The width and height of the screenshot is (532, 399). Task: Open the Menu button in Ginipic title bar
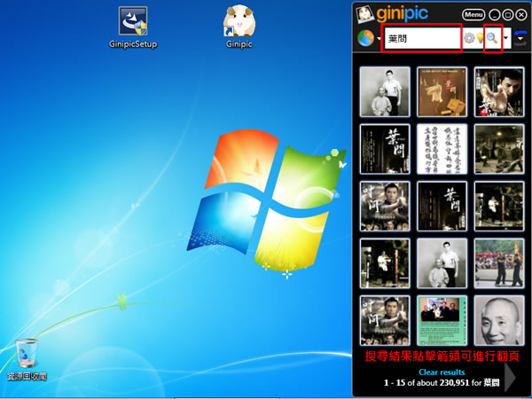[473, 14]
